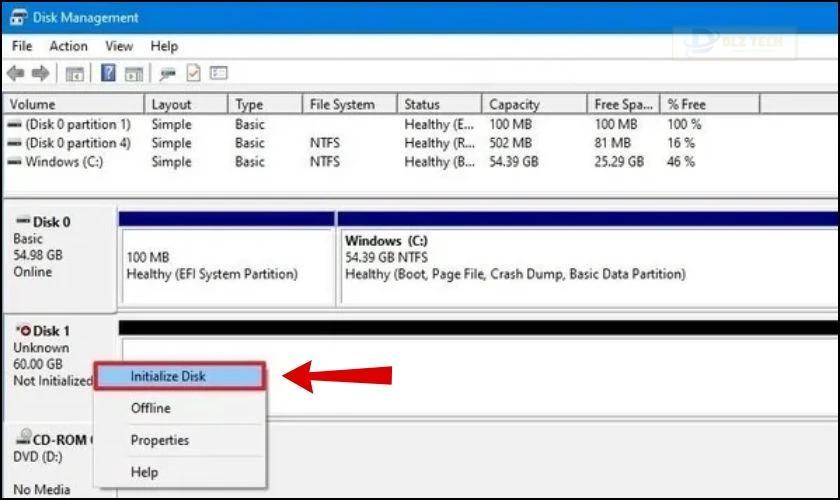Click the list view Settings toolbar icon
The width and height of the screenshot is (840, 500).
point(219,72)
